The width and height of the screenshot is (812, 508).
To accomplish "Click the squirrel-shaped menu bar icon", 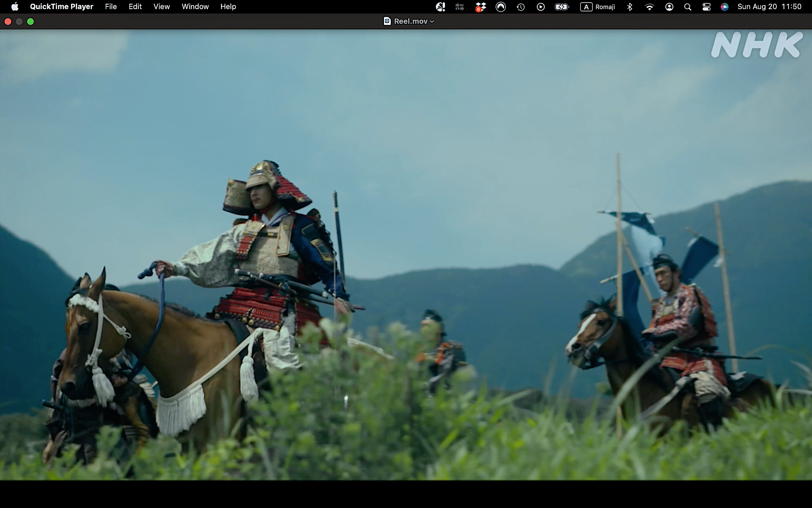I will [x=440, y=7].
